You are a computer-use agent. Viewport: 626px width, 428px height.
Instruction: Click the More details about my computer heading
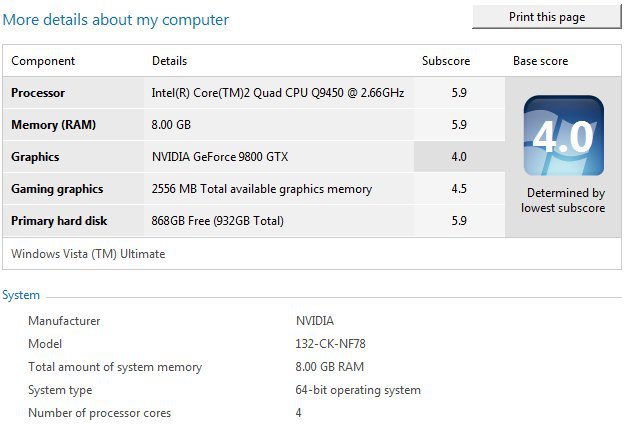[x=116, y=20]
